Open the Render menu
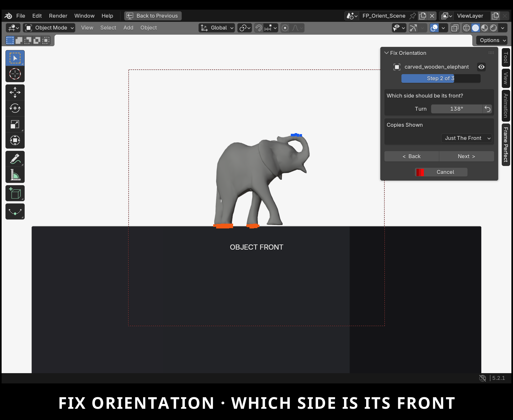 coord(58,16)
